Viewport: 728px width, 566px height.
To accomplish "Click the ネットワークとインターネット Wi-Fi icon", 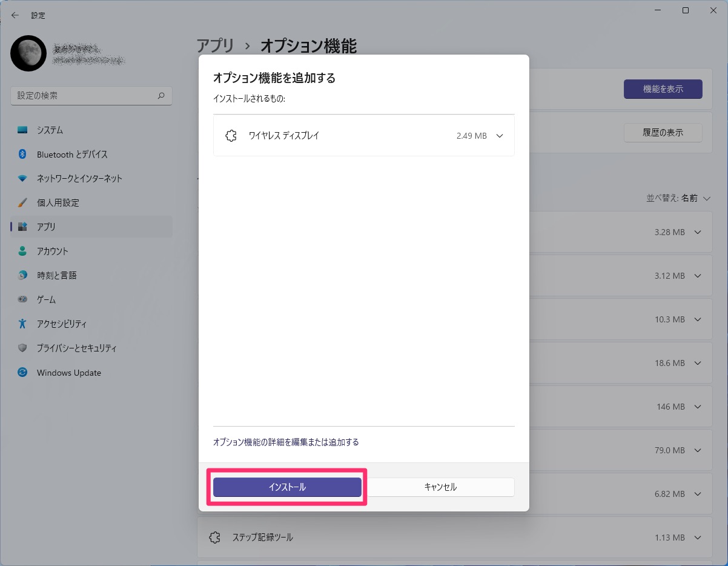I will coord(22,179).
